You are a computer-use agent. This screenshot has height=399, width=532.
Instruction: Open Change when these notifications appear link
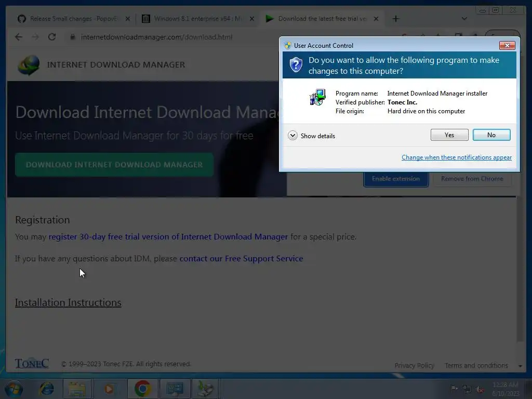(x=456, y=157)
